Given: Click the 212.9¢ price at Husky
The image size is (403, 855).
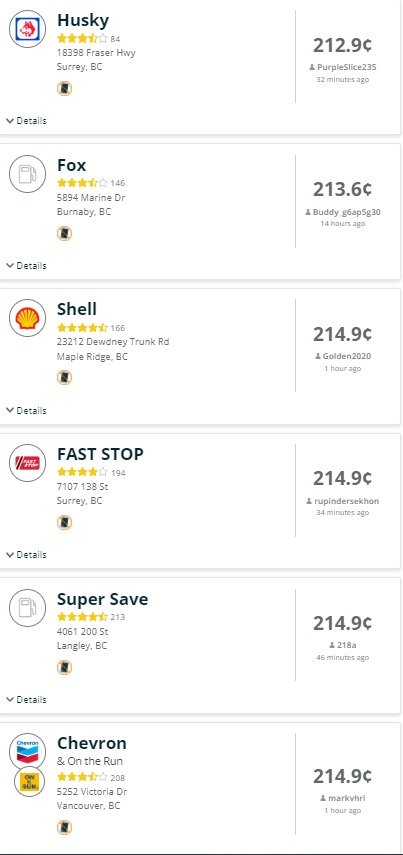Looking at the screenshot, I should pos(342,45).
